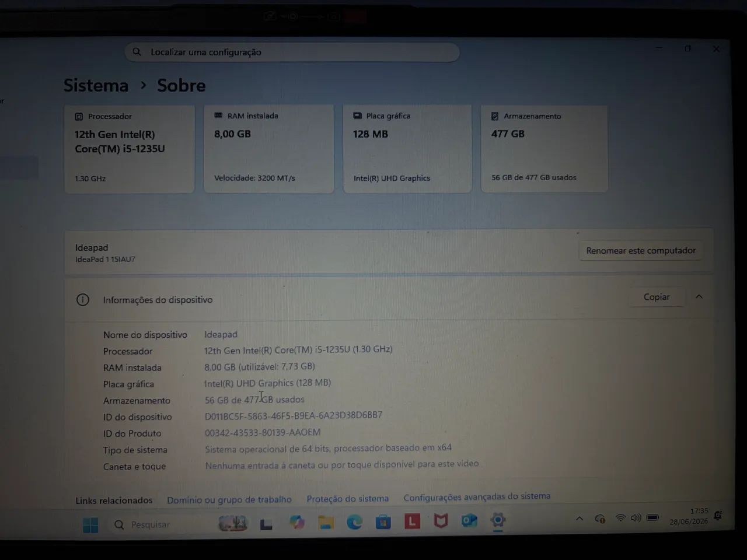Click the Processador chip icon on card
The image size is (747, 560).
pyautogui.click(x=79, y=117)
